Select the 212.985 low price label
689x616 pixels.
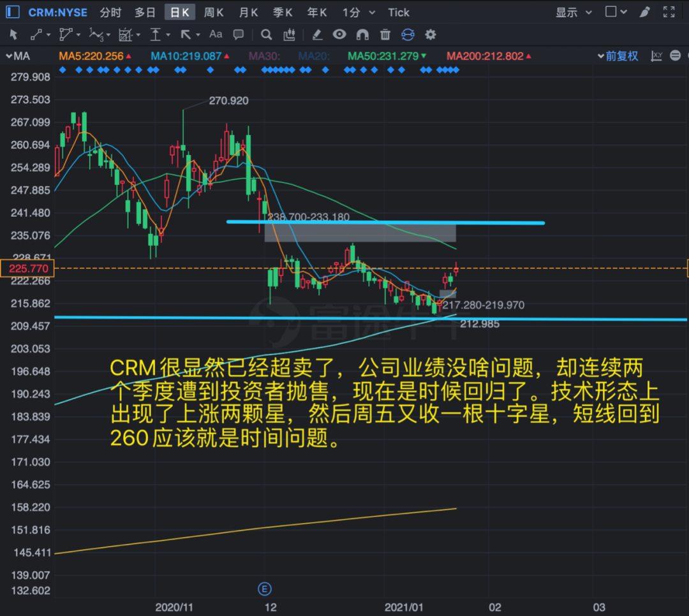click(480, 324)
